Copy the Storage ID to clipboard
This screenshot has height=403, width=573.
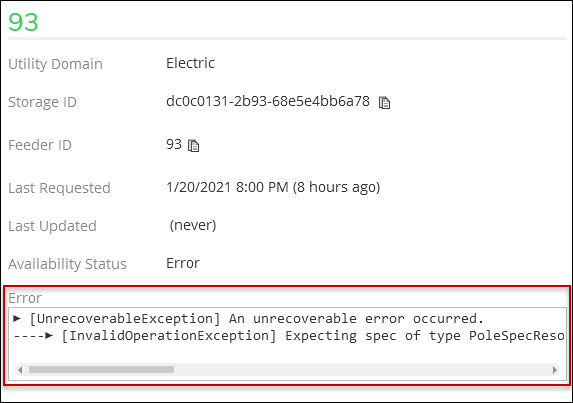click(384, 103)
